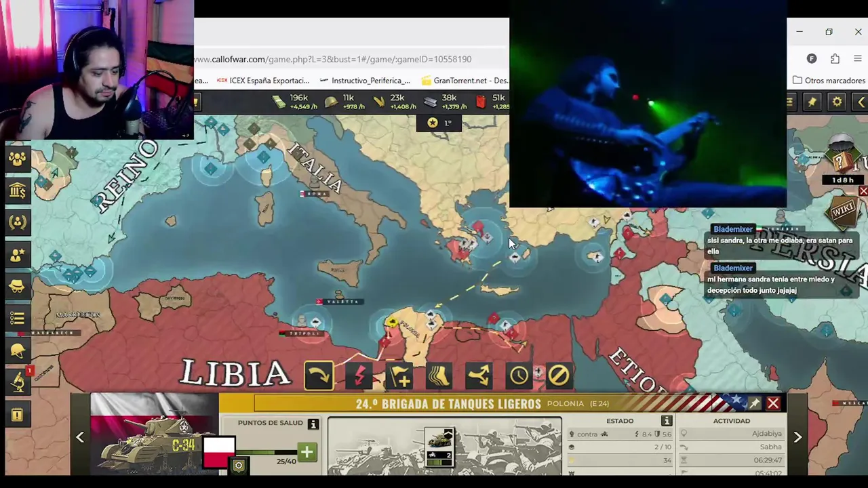Close the chat overlay with red X
Viewport: 868px width, 488px height.
pyautogui.click(x=863, y=192)
